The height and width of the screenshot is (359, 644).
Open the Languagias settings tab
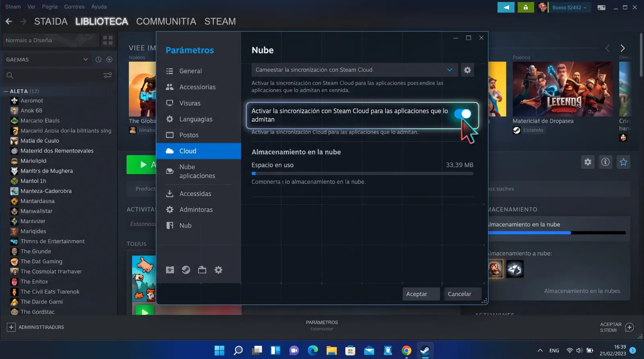(198, 119)
